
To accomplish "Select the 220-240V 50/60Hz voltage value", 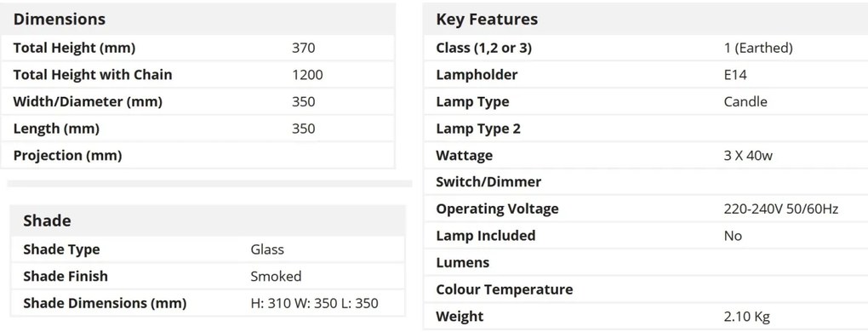I will tap(781, 209).
